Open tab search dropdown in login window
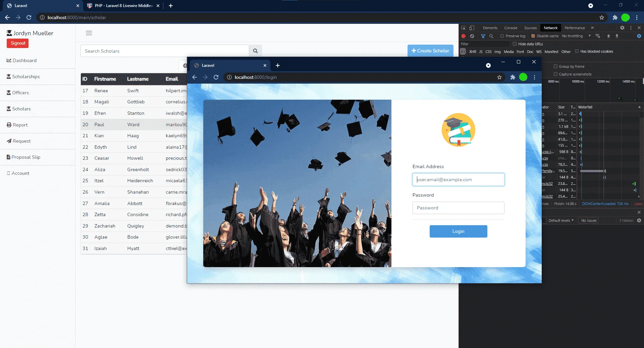The width and height of the screenshot is (644, 348). click(x=488, y=65)
